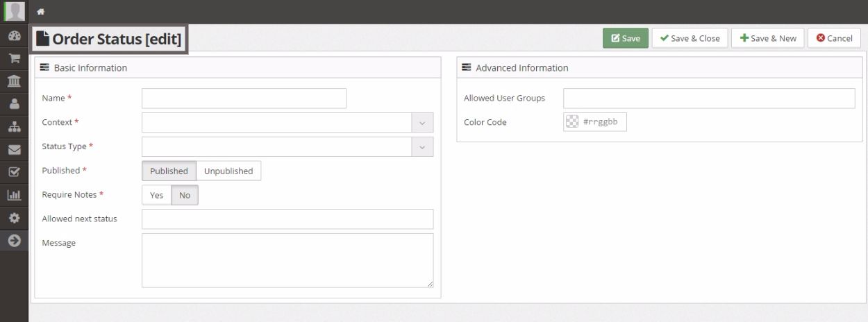Open the bar chart reports icon
This screenshot has height=322, width=868.
(14, 195)
